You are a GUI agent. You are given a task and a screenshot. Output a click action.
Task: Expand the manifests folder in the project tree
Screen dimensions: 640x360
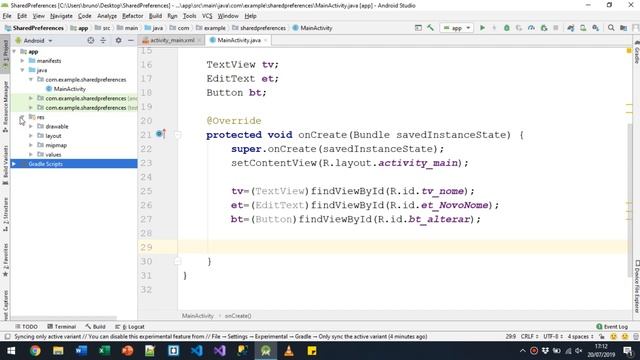click(22, 60)
